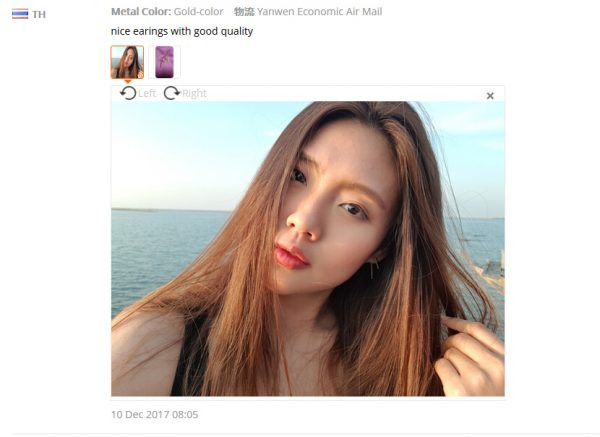Click the "Right" rotate label
This screenshot has height=437, width=600.
[194, 93]
